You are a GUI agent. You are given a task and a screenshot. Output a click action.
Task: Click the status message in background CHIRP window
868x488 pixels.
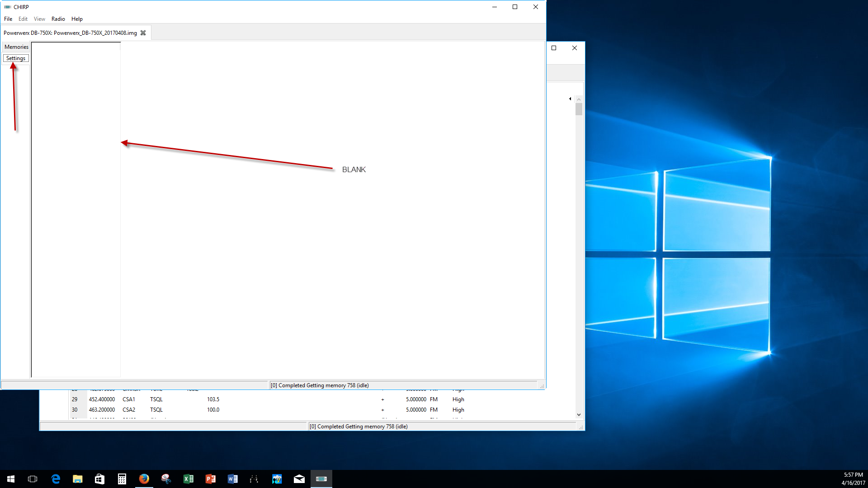(x=359, y=427)
